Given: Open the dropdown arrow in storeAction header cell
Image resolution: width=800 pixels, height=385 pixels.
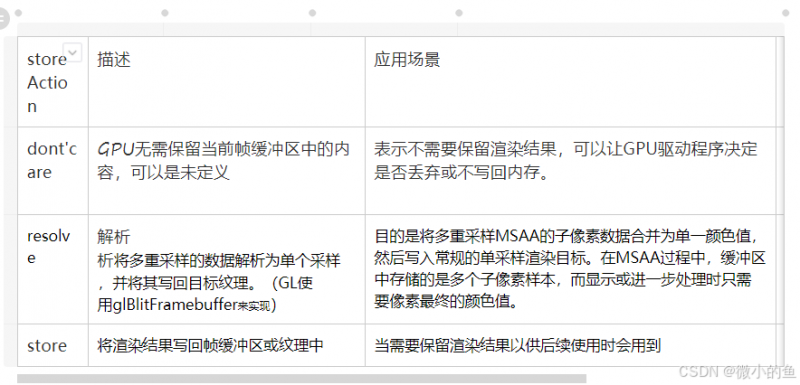Looking at the screenshot, I should click(x=72, y=52).
